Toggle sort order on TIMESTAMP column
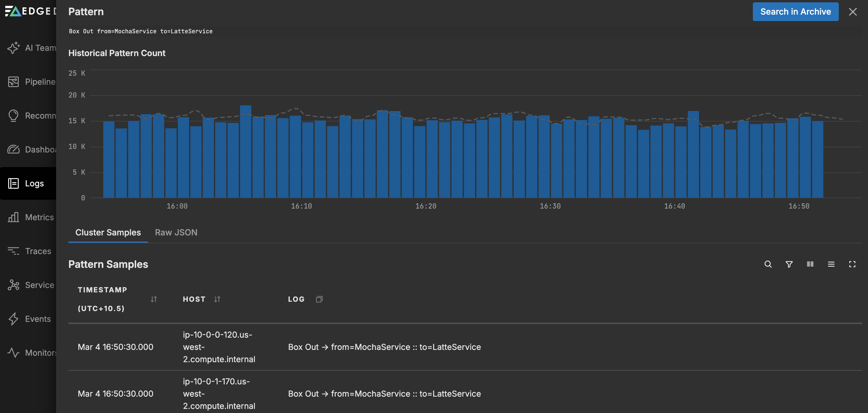Screen dimensions: 868x413 [154, 299]
